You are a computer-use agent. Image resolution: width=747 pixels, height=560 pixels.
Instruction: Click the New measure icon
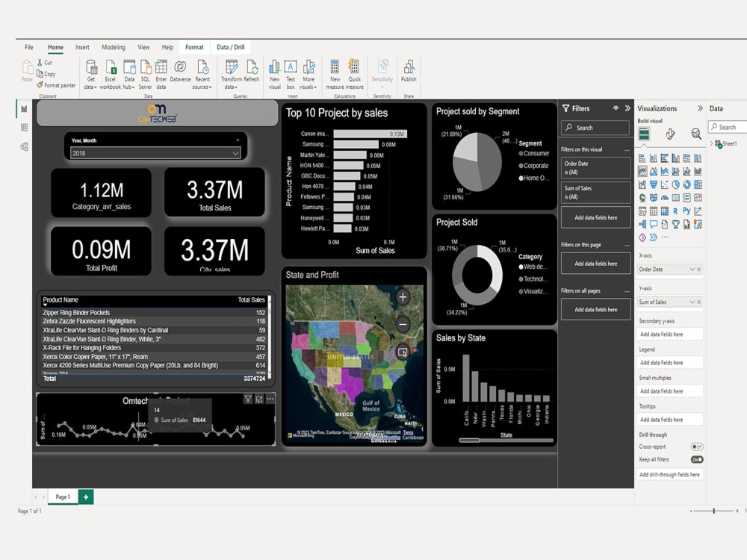click(x=335, y=67)
